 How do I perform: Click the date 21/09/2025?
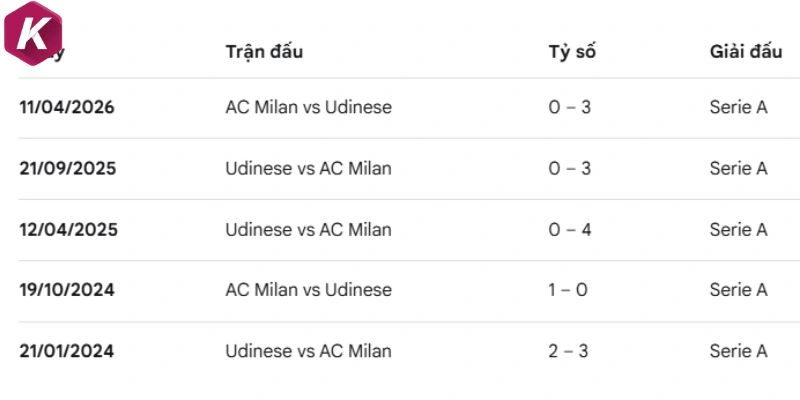click(x=68, y=168)
